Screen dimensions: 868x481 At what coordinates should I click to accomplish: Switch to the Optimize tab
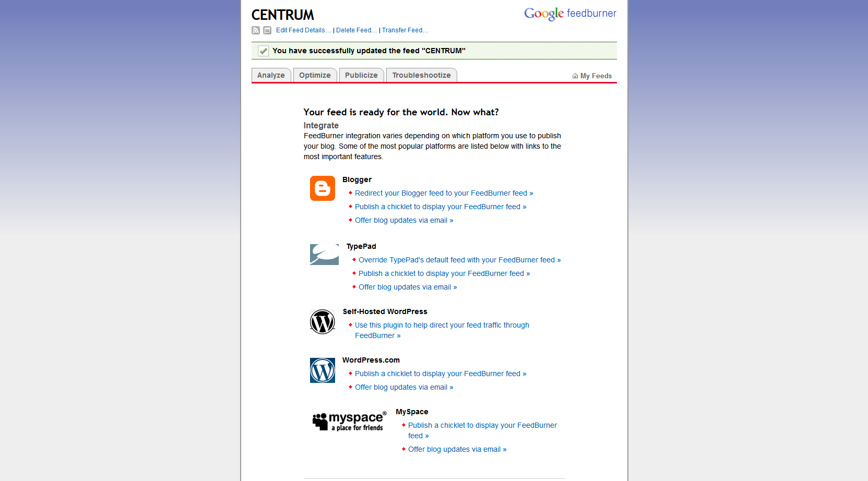(315, 75)
